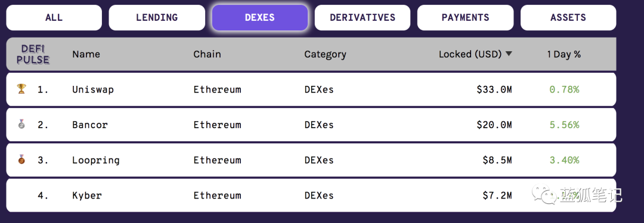The image size is (644, 223).
Task: Click the Locked (USD) sort arrow
Action: click(509, 54)
